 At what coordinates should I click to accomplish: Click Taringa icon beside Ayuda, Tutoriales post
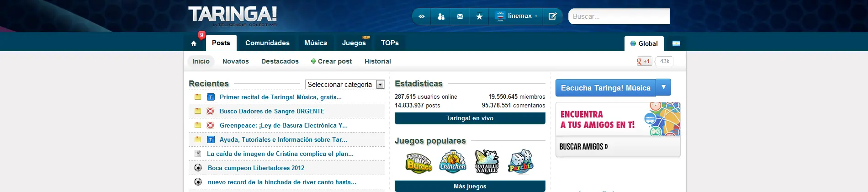pyautogui.click(x=211, y=139)
